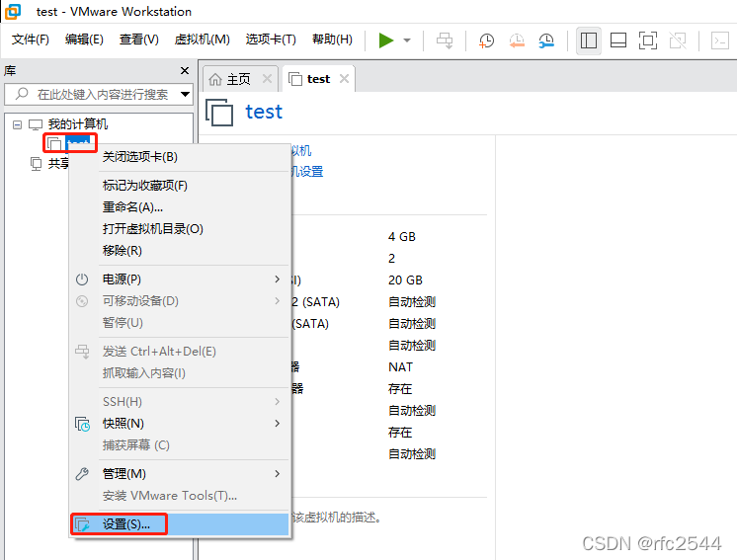Click the settings icon beside 设置(S)...
The width and height of the screenshot is (737, 560).
pos(82,524)
